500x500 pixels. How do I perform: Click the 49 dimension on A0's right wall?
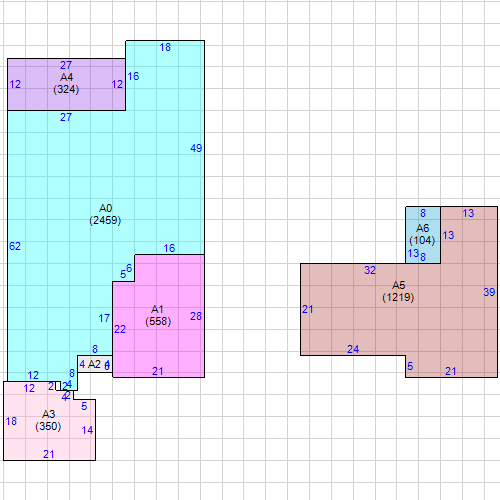196,148
